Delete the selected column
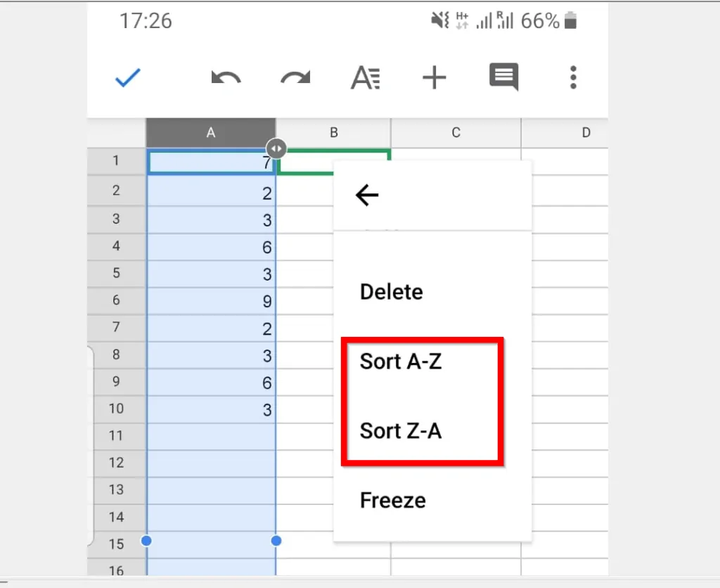The height and width of the screenshot is (588, 720). pos(391,291)
